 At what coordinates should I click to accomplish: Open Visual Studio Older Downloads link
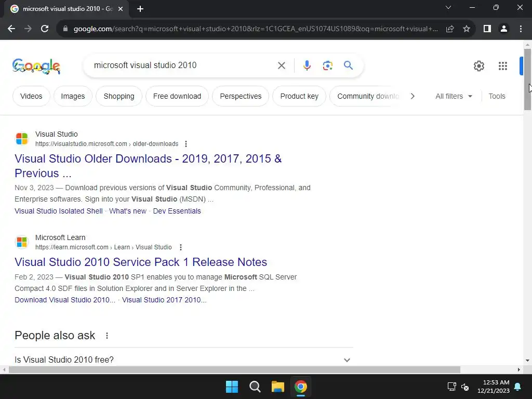click(148, 166)
